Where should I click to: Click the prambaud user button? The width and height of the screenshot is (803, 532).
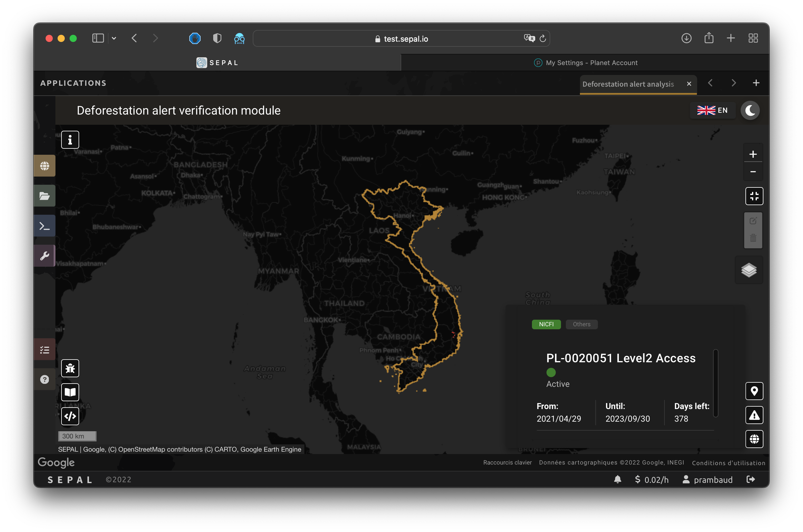(707, 480)
